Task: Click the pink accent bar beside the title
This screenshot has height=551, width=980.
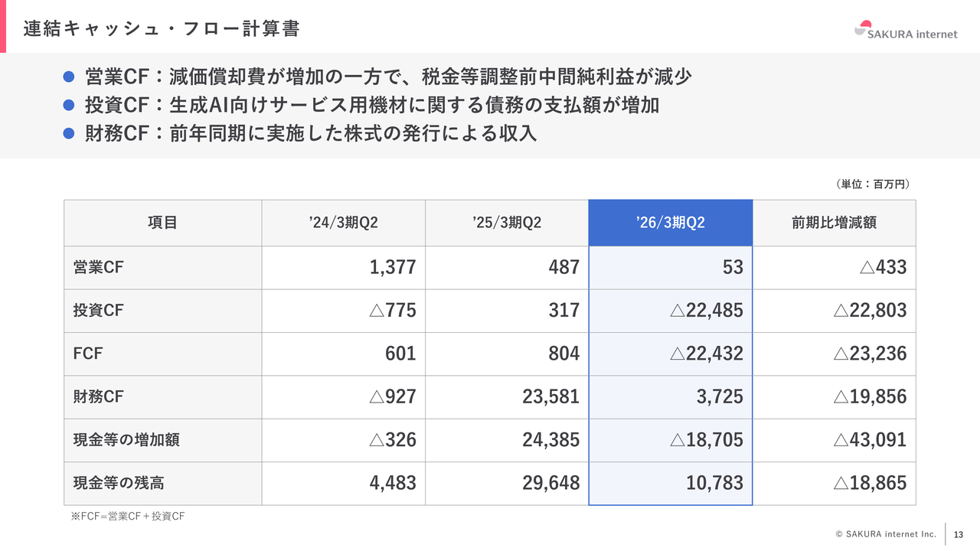Action: click(2, 27)
